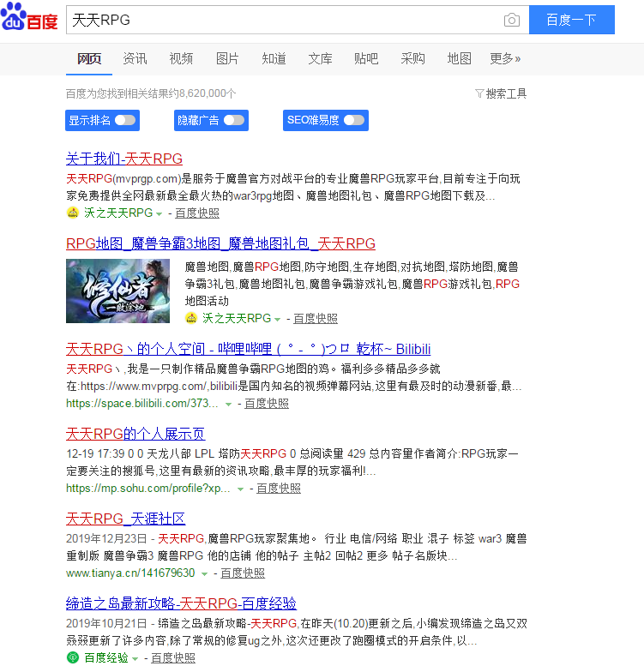Open 天天RPG丶的个人空间 Bilibili result
644x672 pixels.
249,349
